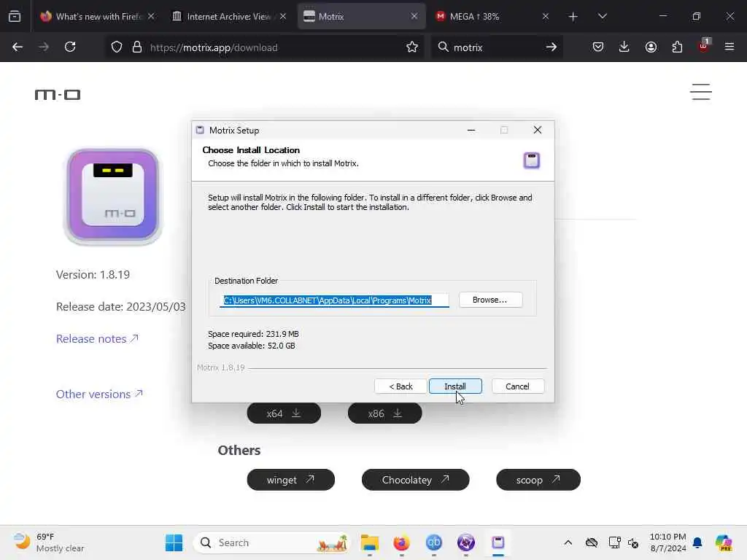Save page to Pocket

pos(598,47)
